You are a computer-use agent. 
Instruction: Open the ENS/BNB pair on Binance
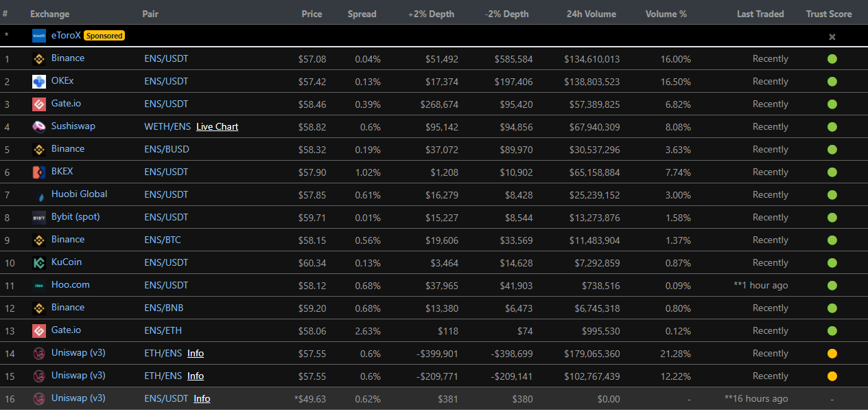pos(164,308)
